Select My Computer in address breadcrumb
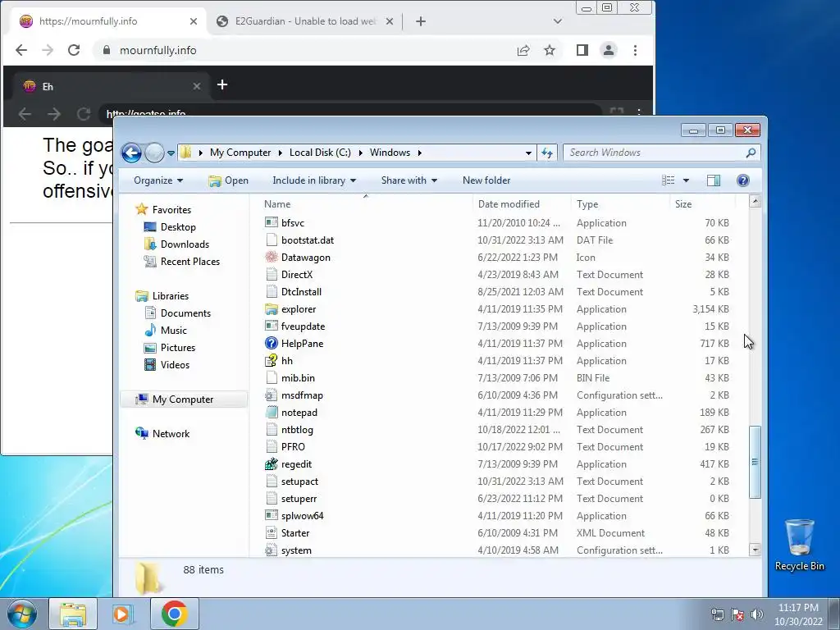 240,153
